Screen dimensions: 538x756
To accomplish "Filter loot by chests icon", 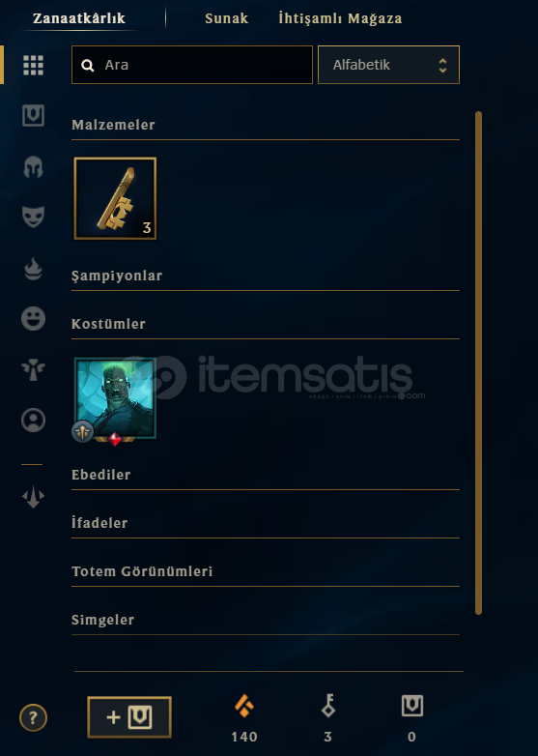I will [33, 116].
